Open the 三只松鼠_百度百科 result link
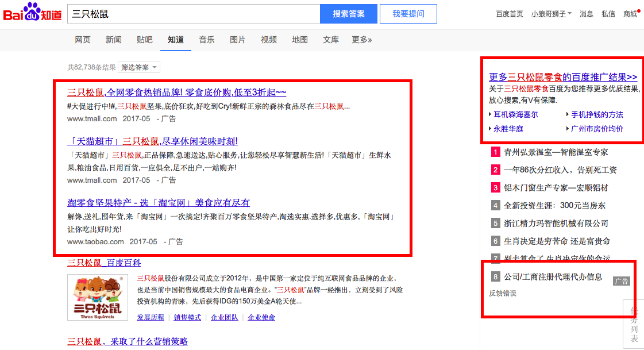The width and height of the screenshot is (644, 350). (104, 263)
